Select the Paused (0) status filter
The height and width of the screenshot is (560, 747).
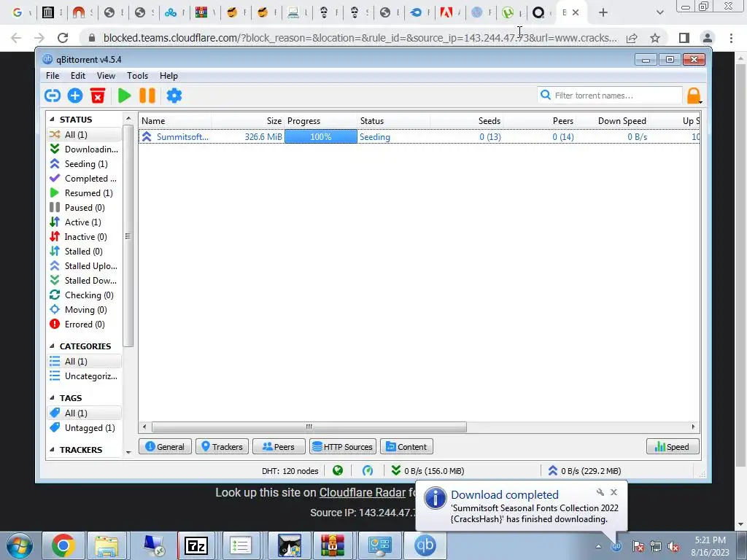85,208
